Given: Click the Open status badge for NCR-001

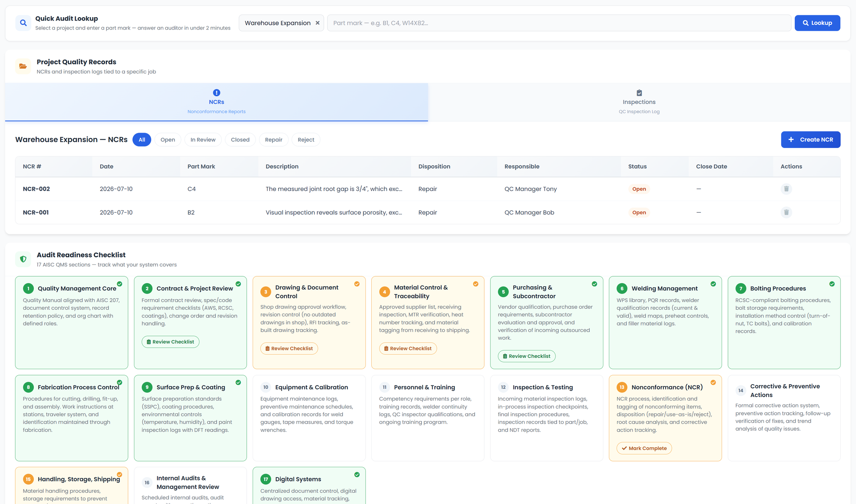Looking at the screenshot, I should tap(639, 212).
